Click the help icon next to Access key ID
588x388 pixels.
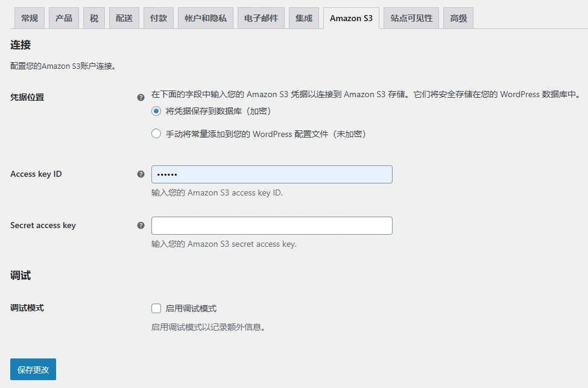(x=141, y=173)
